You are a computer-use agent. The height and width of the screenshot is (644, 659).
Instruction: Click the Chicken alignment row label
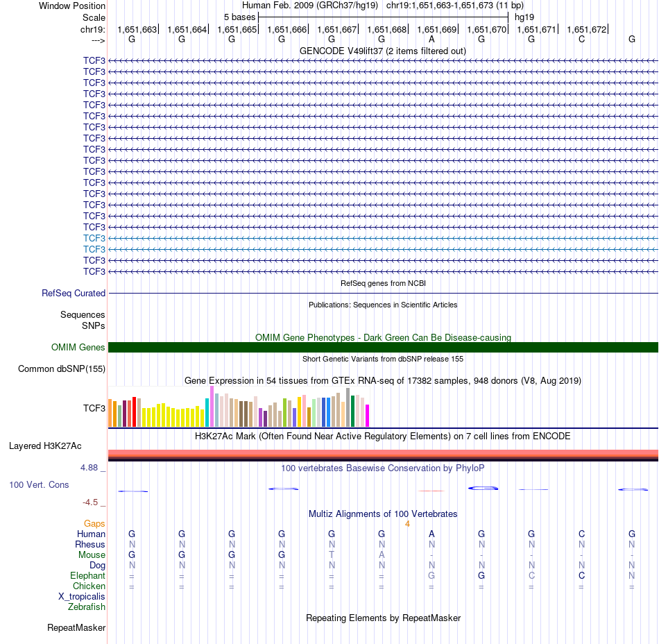pyautogui.click(x=89, y=586)
